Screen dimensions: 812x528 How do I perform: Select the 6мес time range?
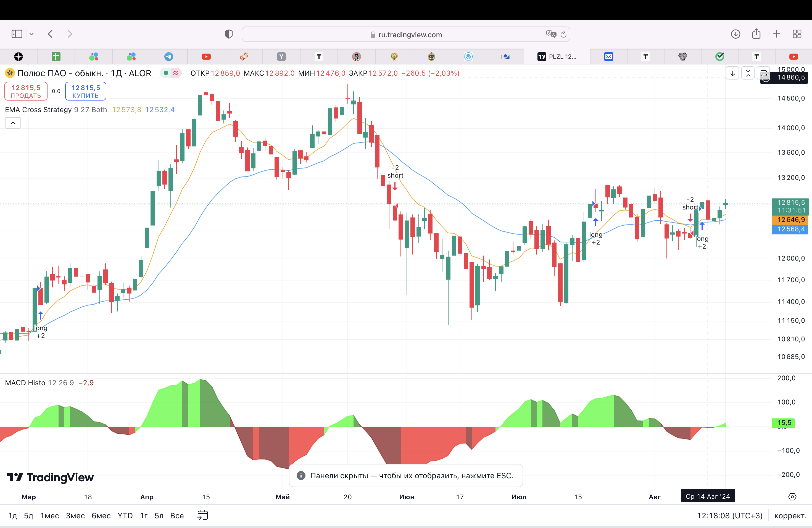101,515
